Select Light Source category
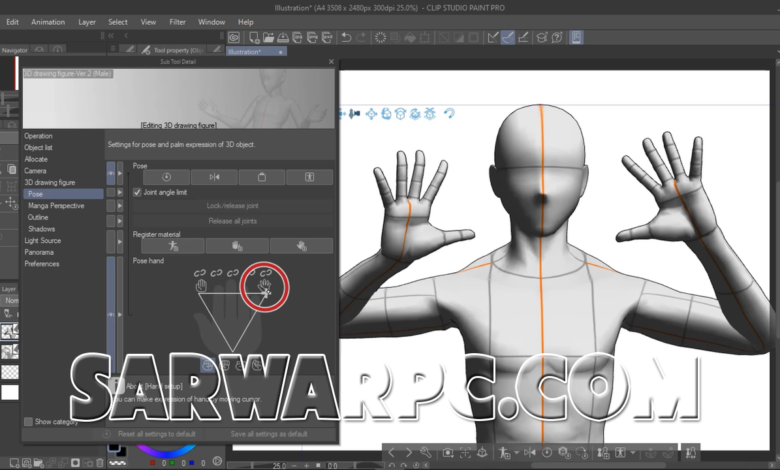780x470 pixels. click(x=43, y=241)
